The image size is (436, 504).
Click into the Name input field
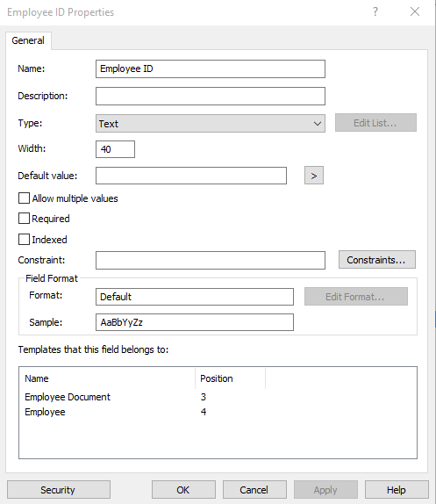tap(211, 68)
